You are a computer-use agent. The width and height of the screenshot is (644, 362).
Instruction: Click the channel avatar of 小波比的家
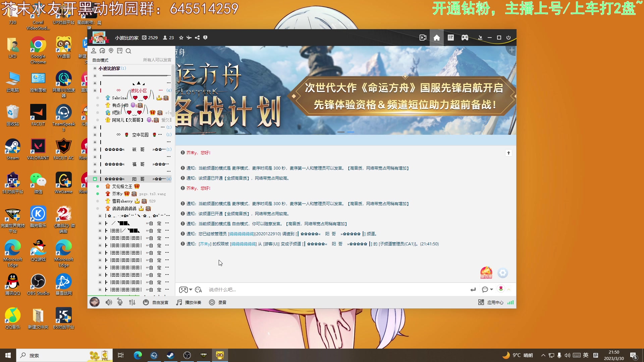pos(99,38)
